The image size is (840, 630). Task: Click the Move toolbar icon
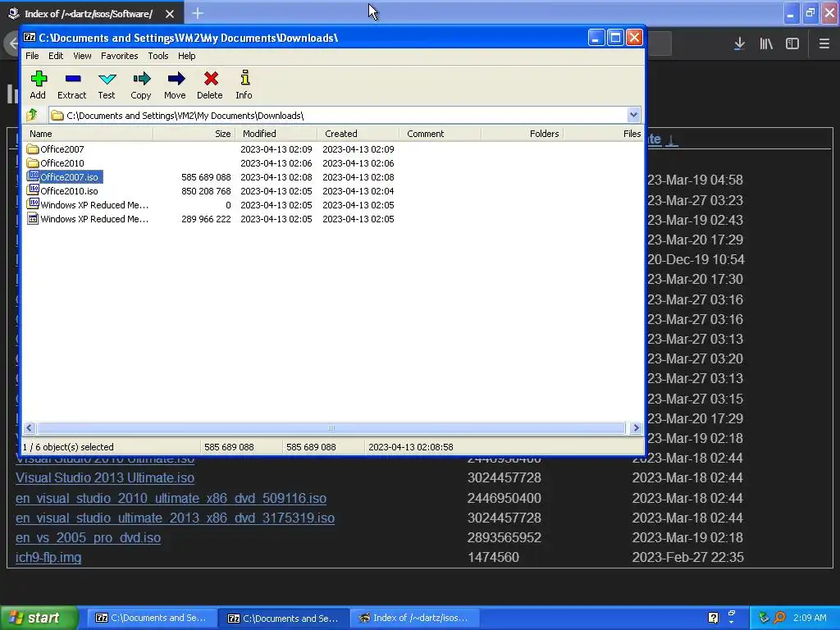point(176,80)
